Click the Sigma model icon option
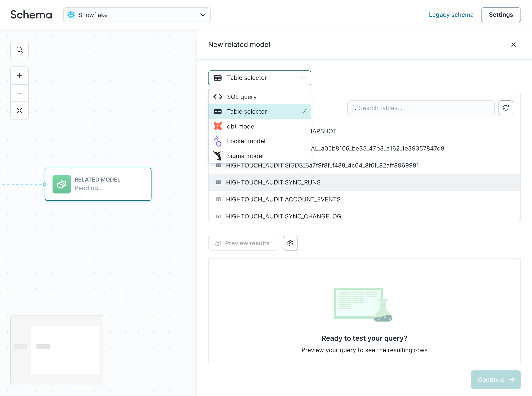This screenshot has width=532, height=396. pos(218,156)
